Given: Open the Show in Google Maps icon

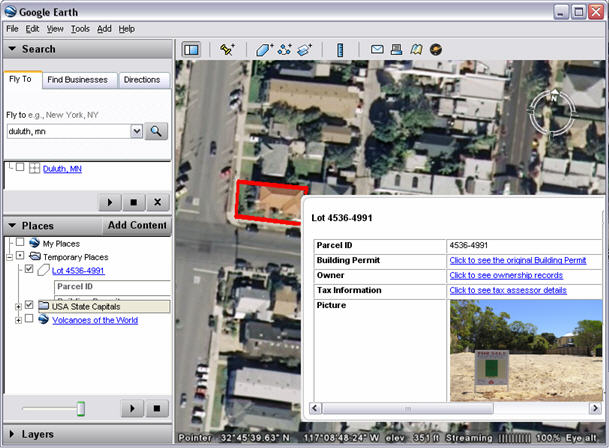Looking at the screenshot, I should (x=416, y=49).
